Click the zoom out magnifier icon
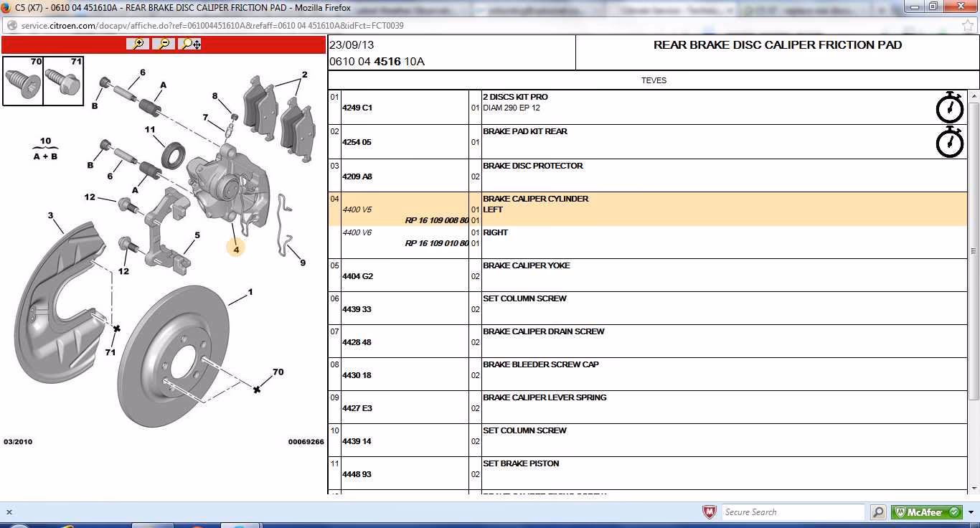Image resolution: width=980 pixels, height=528 pixels. point(164,44)
